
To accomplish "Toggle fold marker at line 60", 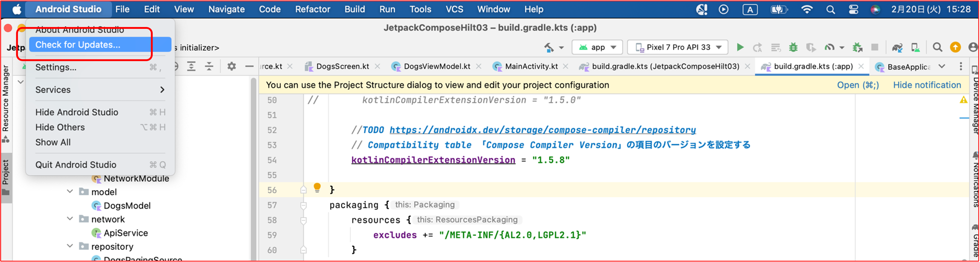I will point(303,250).
